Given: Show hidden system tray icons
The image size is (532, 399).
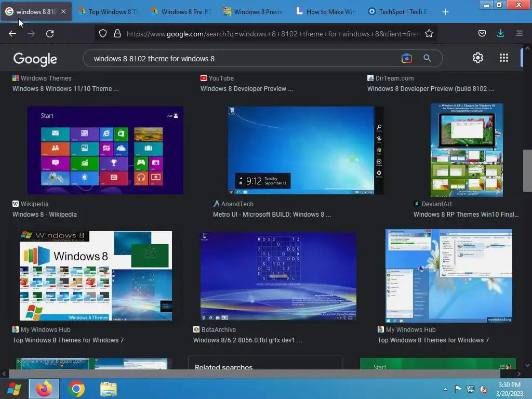Looking at the screenshot, I should pyautogui.click(x=445, y=389).
